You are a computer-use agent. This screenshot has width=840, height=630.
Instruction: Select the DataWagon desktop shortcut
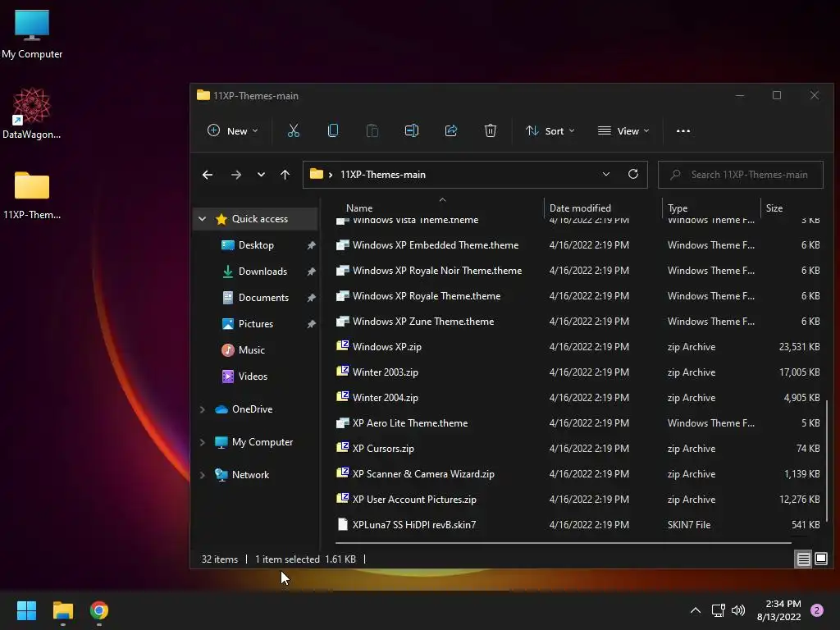32,113
